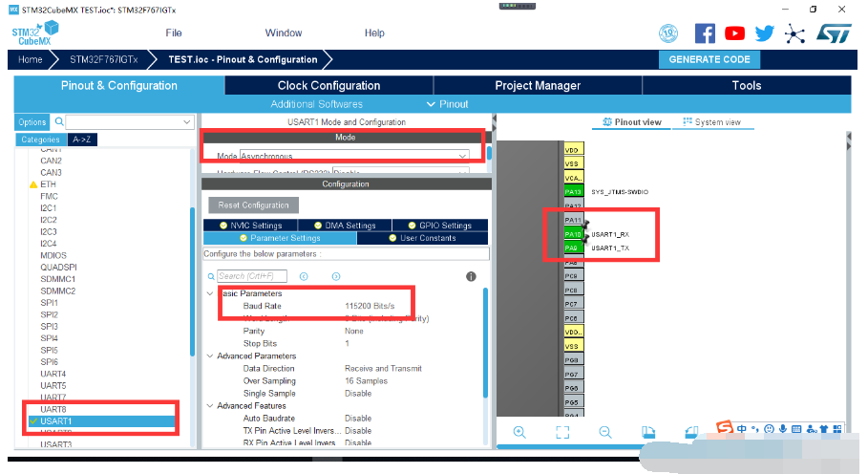Fit pinout view to screen
This screenshot has width=868, height=474.
coord(562,432)
